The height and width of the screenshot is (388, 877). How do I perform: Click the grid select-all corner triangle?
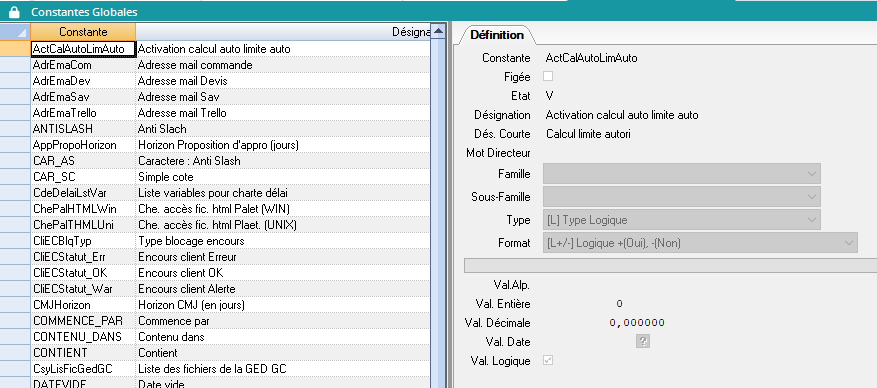[x=15, y=32]
